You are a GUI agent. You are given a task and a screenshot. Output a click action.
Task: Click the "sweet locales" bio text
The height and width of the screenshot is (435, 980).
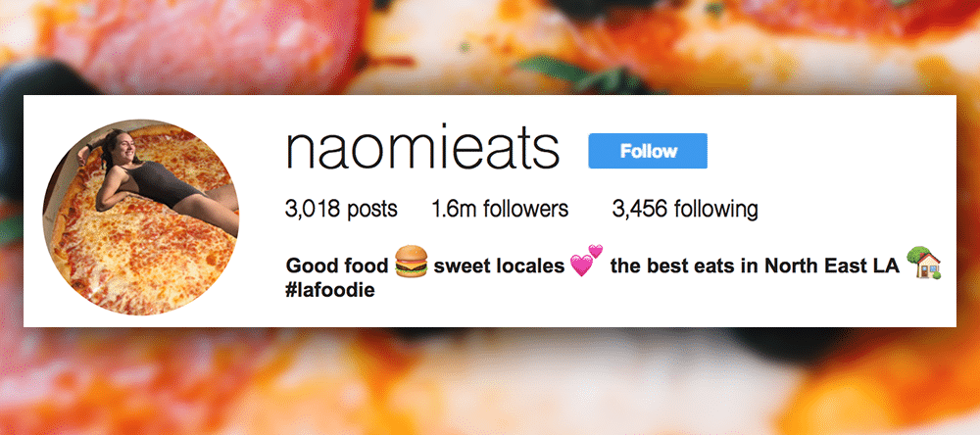coord(498,266)
